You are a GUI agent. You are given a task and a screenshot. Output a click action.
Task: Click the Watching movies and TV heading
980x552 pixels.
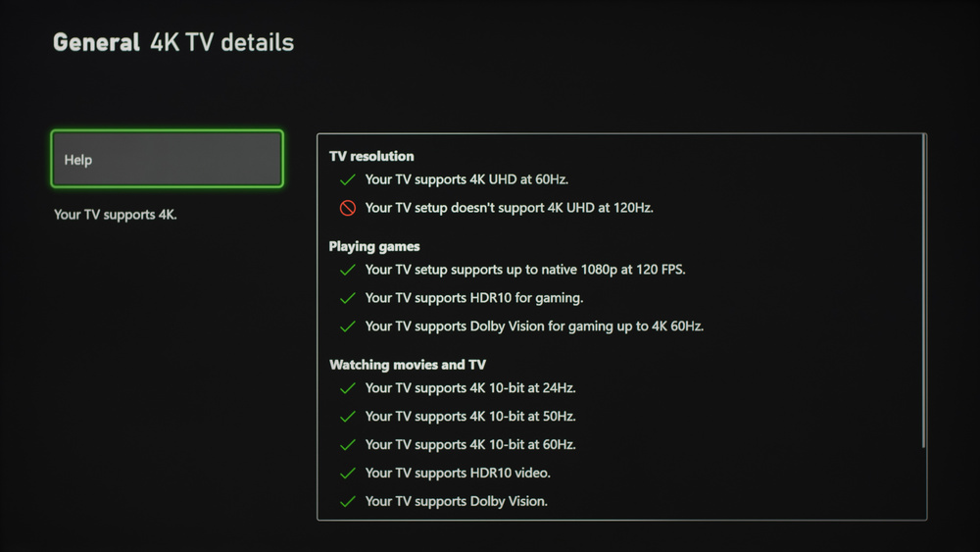click(x=408, y=365)
